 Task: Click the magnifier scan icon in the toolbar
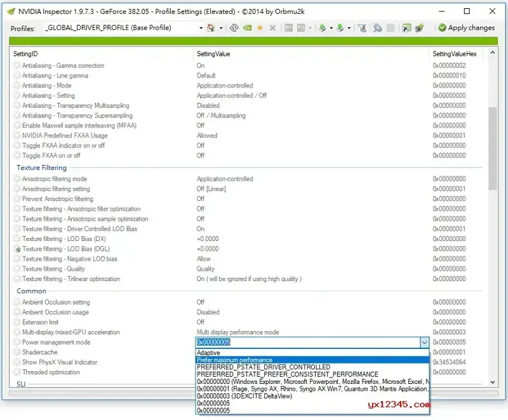(377, 28)
